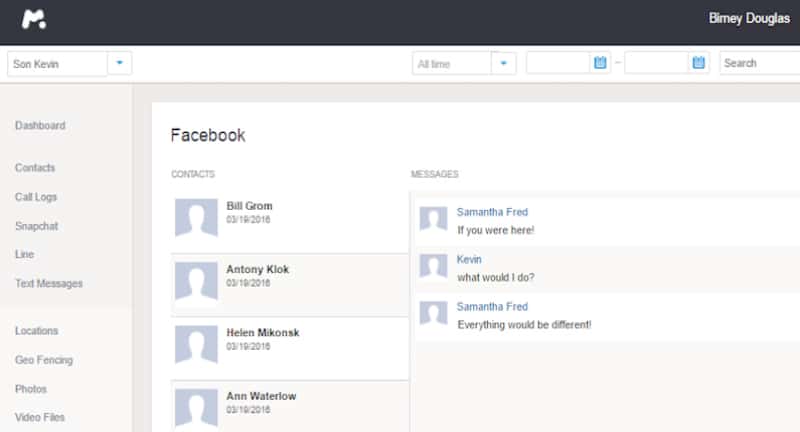Open Text Messages in the sidebar
Screen dimensions: 800x432
pos(48,284)
